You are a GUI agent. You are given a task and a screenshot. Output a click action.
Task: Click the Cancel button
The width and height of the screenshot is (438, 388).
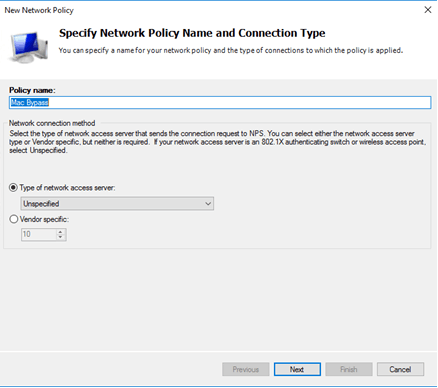point(400,369)
